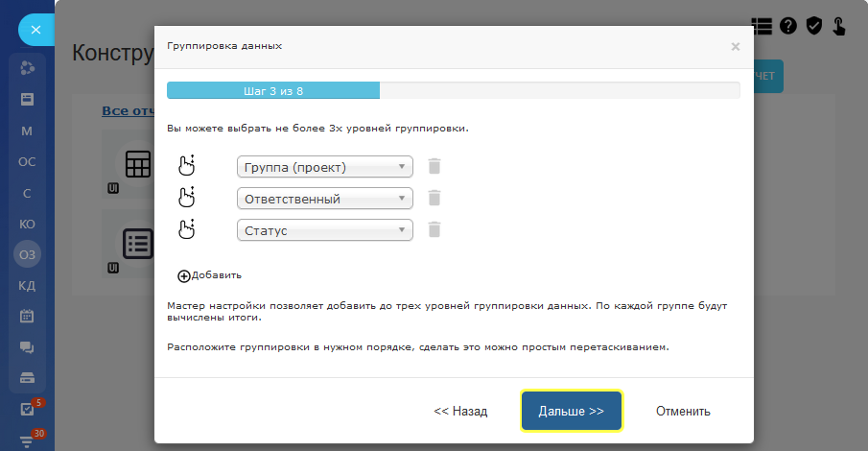
Task: Click trash icon next to Ответственный
Action: point(434,199)
